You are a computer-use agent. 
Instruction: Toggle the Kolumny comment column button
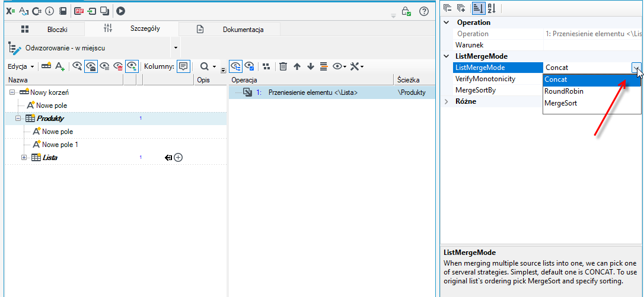click(183, 66)
